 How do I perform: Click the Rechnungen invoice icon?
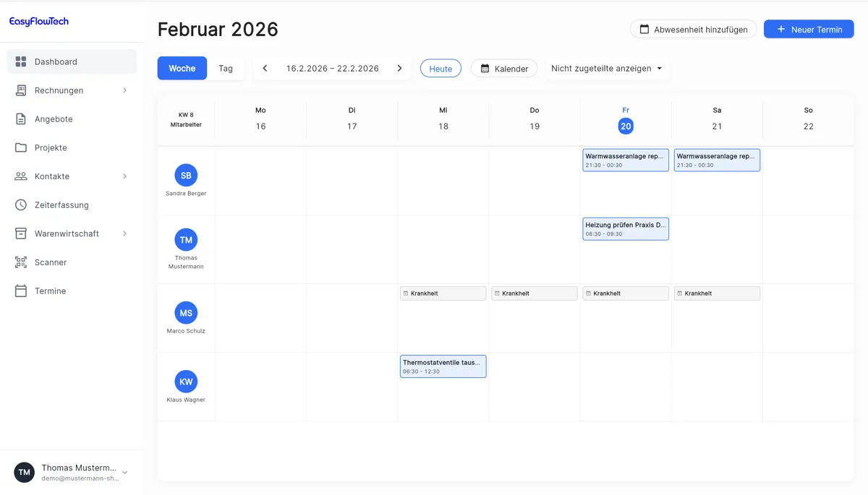(x=21, y=90)
